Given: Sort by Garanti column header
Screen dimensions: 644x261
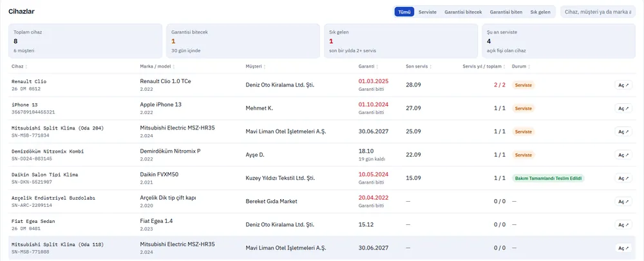Looking at the screenshot, I should click(368, 66).
